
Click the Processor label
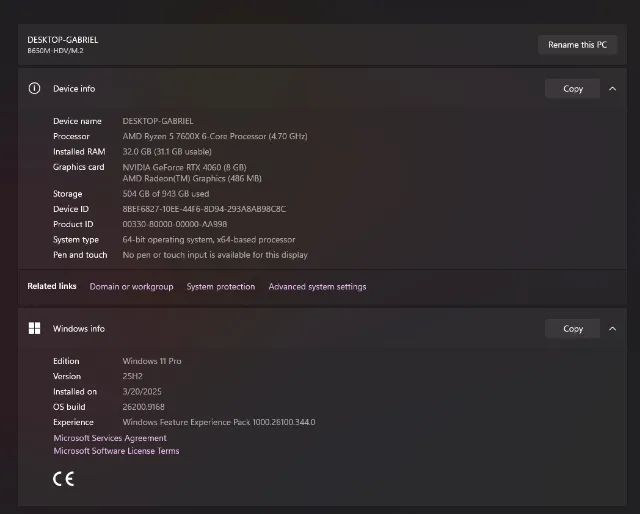point(71,136)
